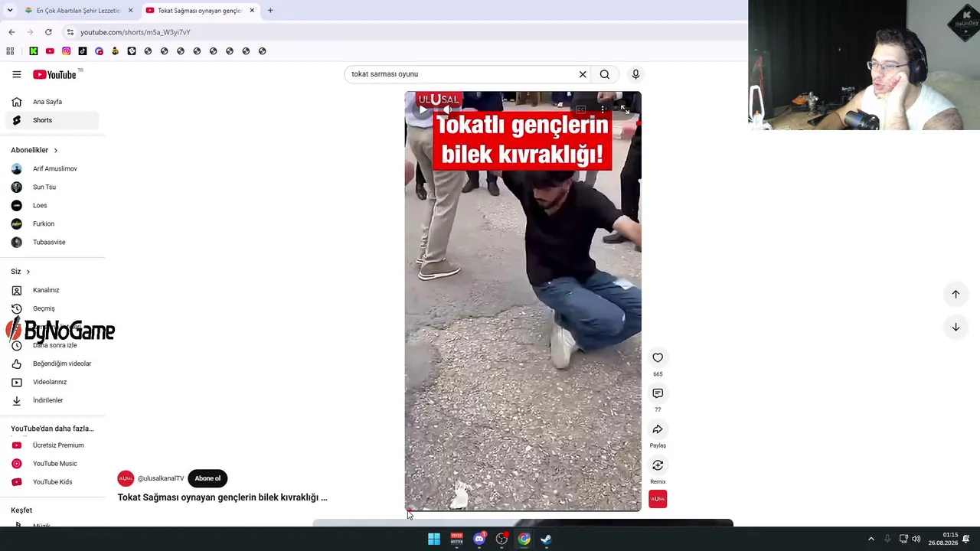View site information for youtube.com
The width and height of the screenshot is (980, 551).
[x=70, y=32]
